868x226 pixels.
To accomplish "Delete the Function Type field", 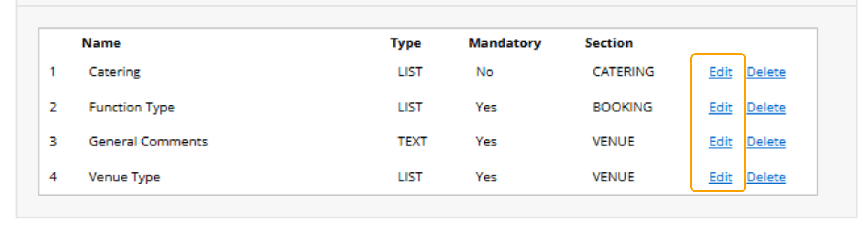I will [766, 107].
